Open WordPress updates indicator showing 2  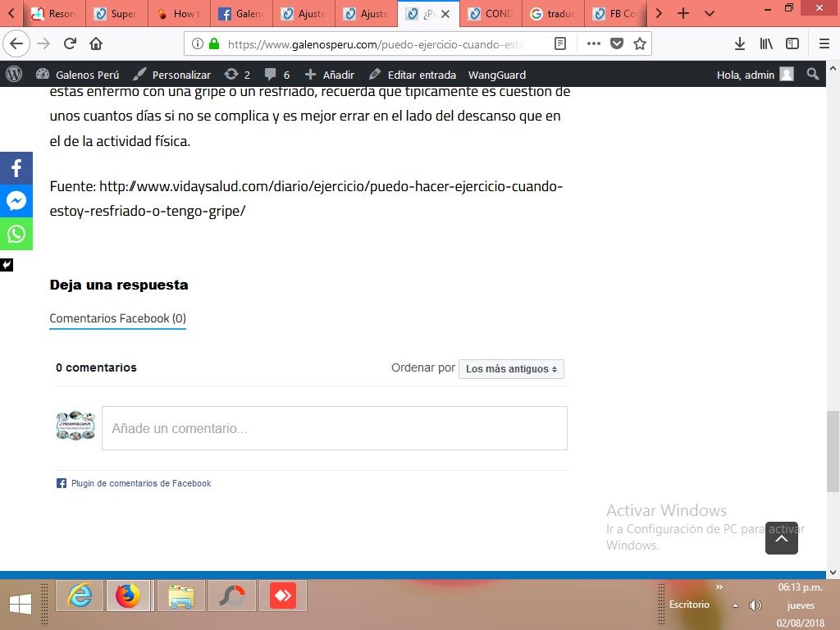(237, 75)
